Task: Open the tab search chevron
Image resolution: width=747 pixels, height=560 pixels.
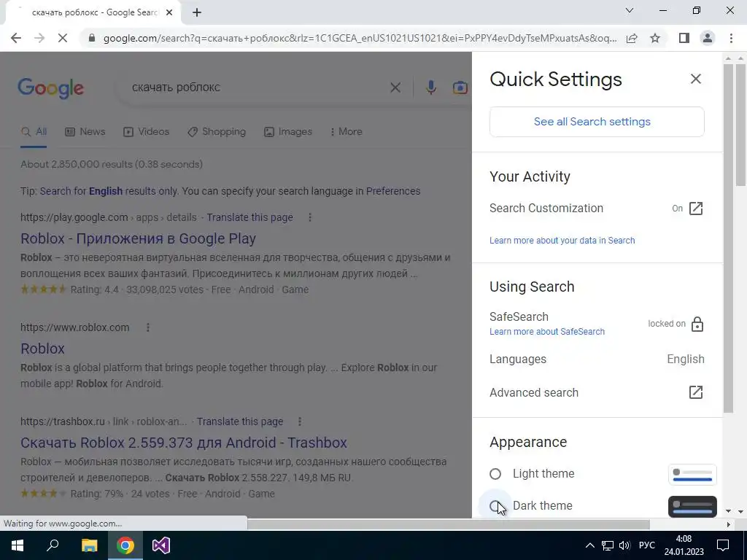Action: click(630, 10)
